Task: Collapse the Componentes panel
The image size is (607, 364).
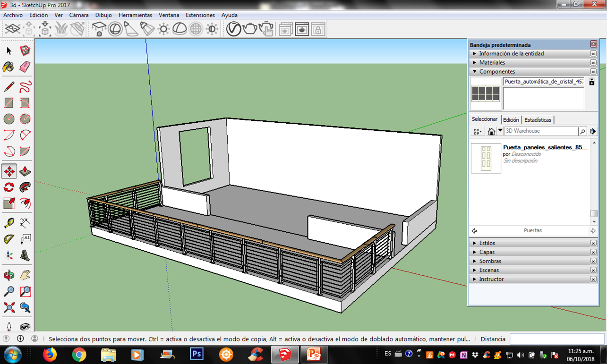Action: pyautogui.click(x=496, y=72)
